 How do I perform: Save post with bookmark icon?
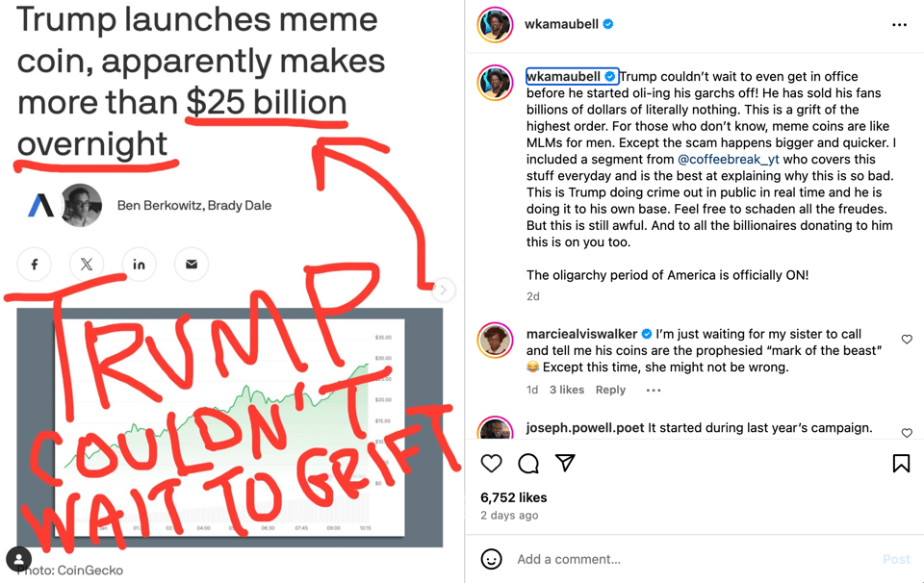(901, 464)
